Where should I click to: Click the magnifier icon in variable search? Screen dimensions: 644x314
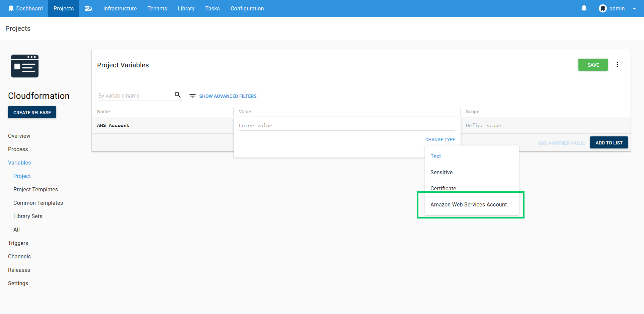coord(178,95)
